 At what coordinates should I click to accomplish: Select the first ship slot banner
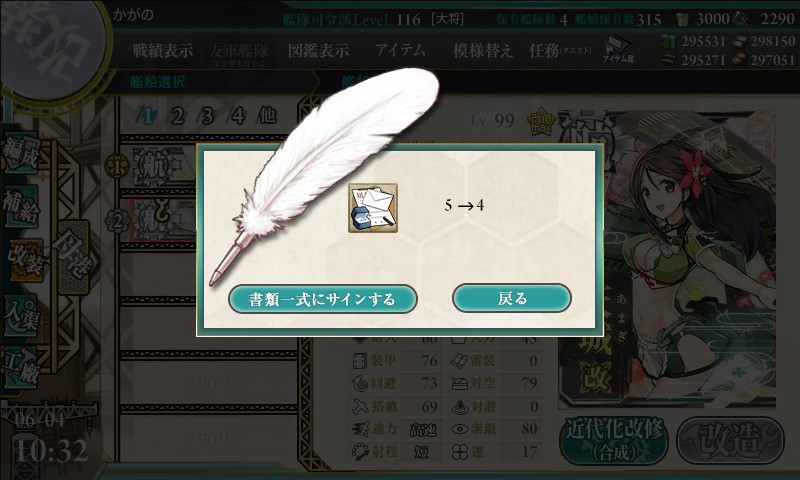click(x=164, y=167)
